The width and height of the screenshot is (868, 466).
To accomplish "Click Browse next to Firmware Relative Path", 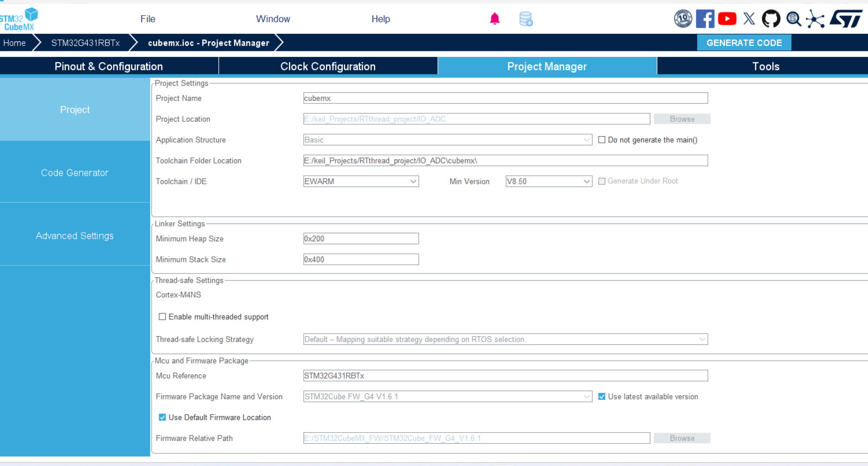I will [682, 438].
